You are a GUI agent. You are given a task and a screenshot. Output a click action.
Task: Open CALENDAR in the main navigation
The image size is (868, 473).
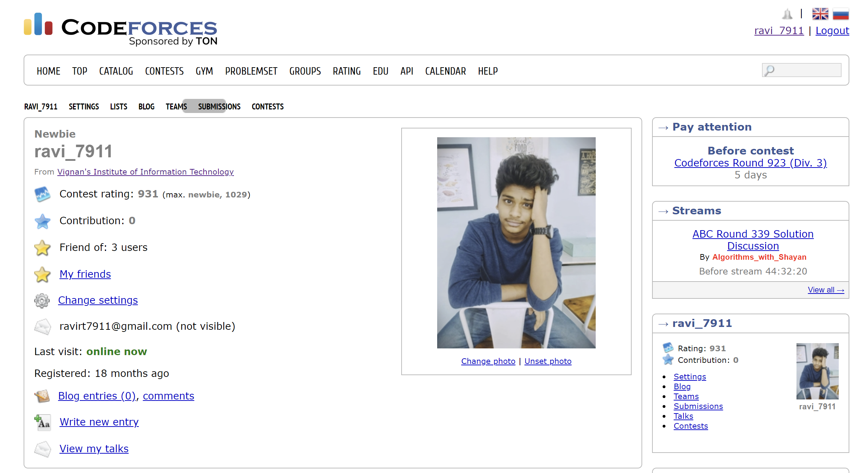[445, 71]
